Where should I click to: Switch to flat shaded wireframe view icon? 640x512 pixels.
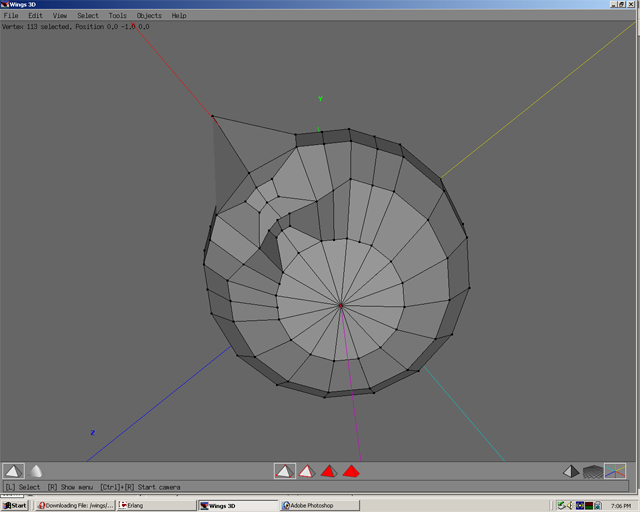pos(13,471)
